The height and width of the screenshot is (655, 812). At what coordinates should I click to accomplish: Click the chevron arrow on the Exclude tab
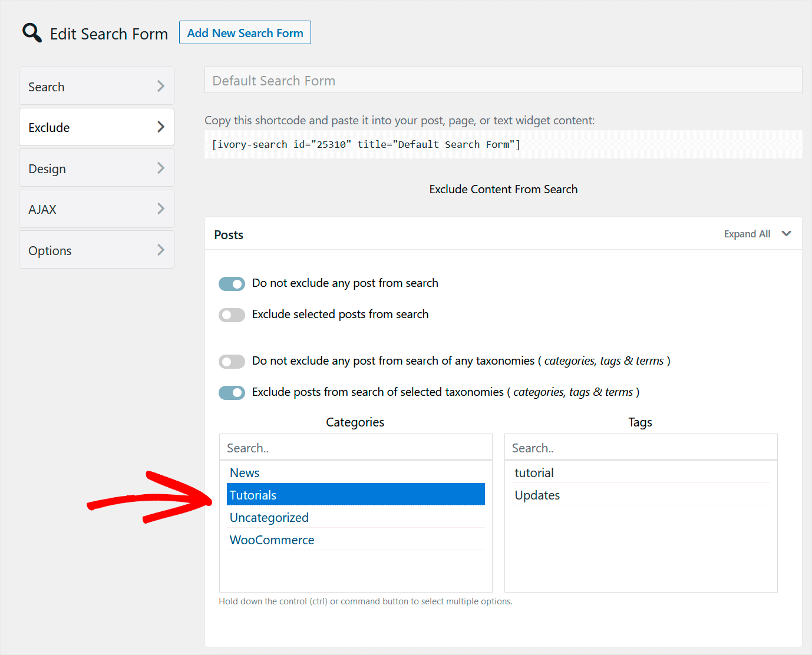click(161, 127)
